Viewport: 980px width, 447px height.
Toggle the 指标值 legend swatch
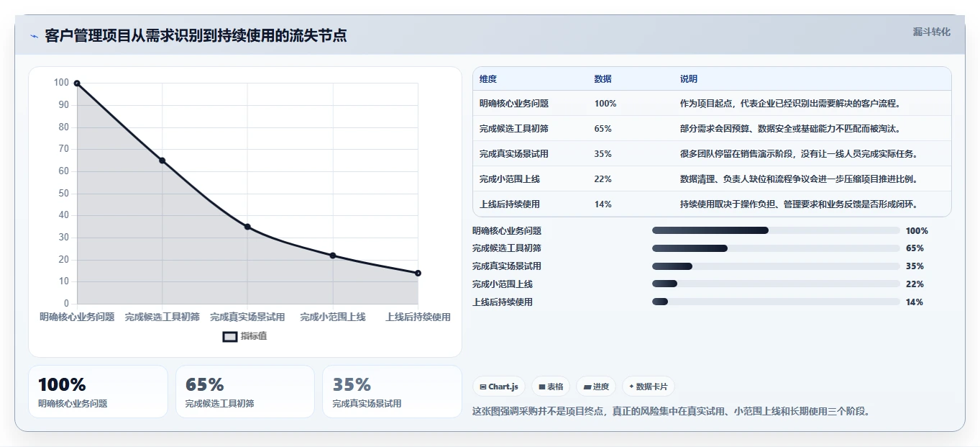tap(230, 337)
